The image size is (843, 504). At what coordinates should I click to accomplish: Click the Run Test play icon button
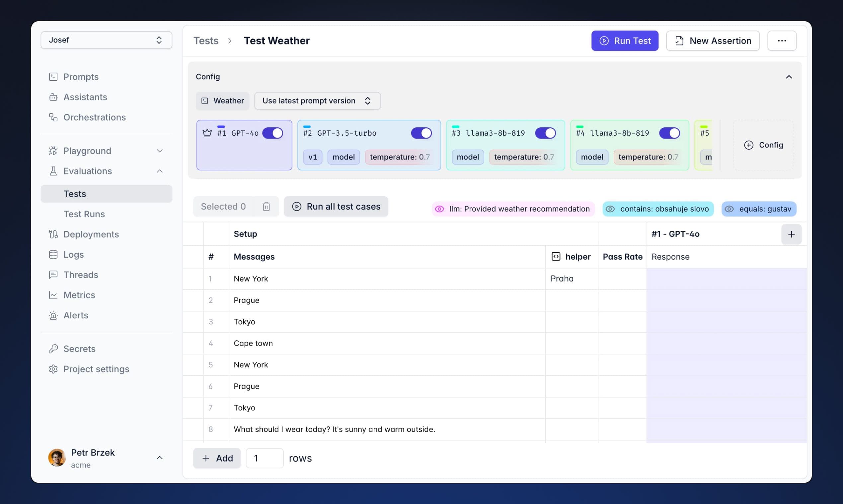point(603,40)
